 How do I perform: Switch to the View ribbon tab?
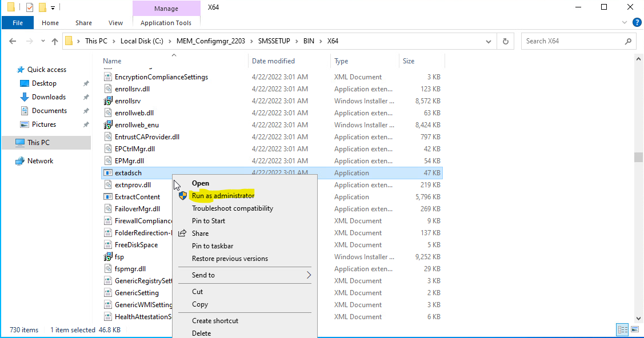pyautogui.click(x=115, y=22)
